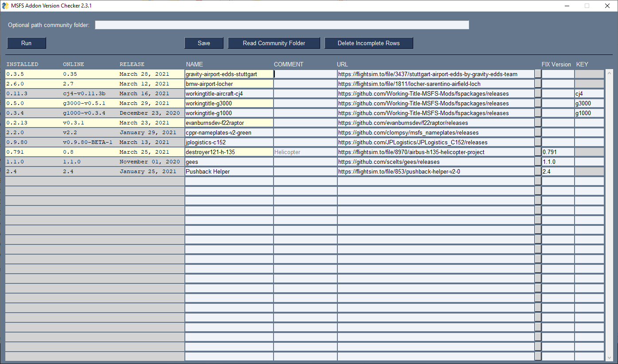Click the comment field for gees
618x364 pixels.
tap(305, 162)
